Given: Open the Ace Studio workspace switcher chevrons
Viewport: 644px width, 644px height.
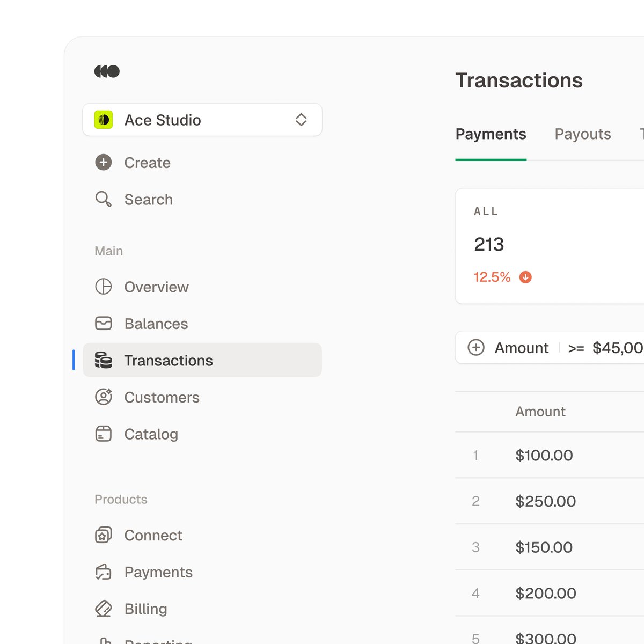Looking at the screenshot, I should pyautogui.click(x=301, y=120).
